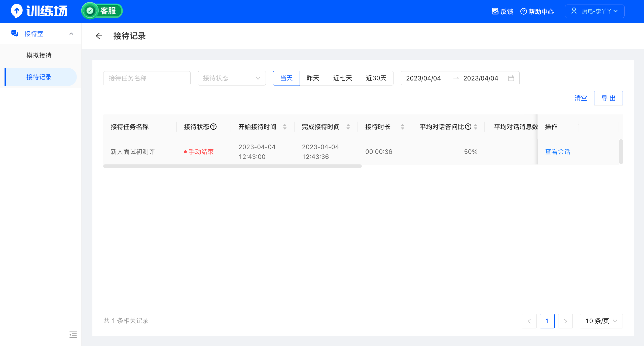Expand the 厨电-李丫丫 account dropdown
The width and height of the screenshot is (644, 346).
[595, 11]
